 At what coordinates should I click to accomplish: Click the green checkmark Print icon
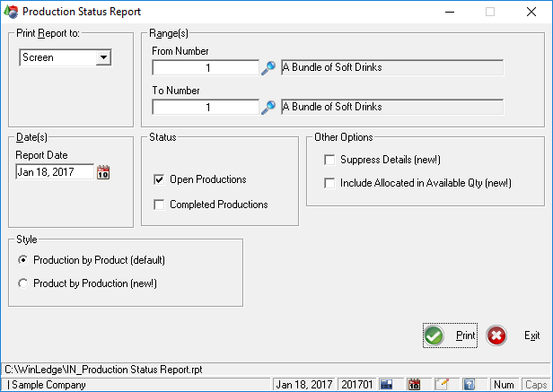coord(434,335)
